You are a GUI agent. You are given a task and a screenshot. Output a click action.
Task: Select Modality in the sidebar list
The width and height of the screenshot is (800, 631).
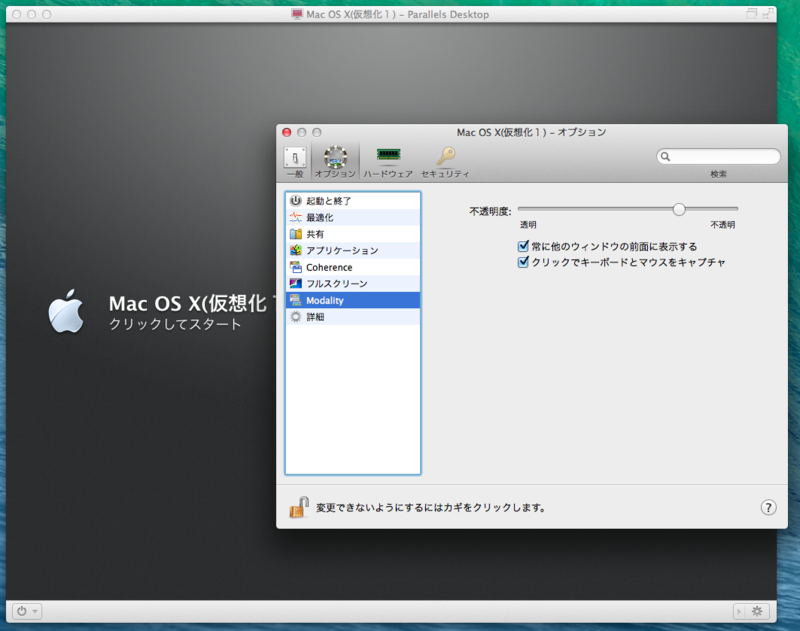(353, 300)
